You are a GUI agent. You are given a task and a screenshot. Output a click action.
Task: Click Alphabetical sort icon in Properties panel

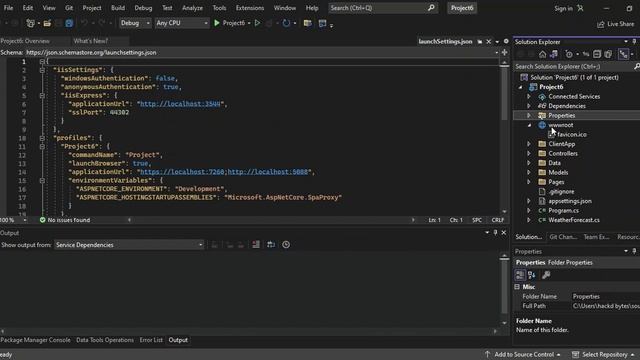click(532, 275)
